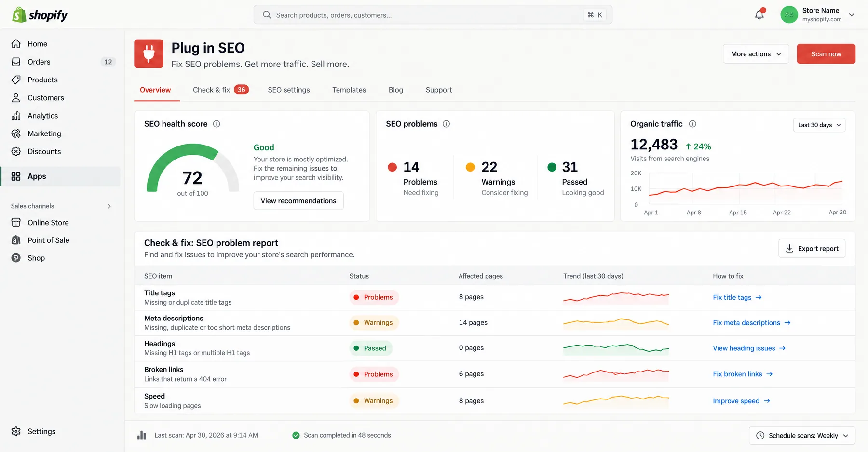Open SEO settings tab

[289, 90]
